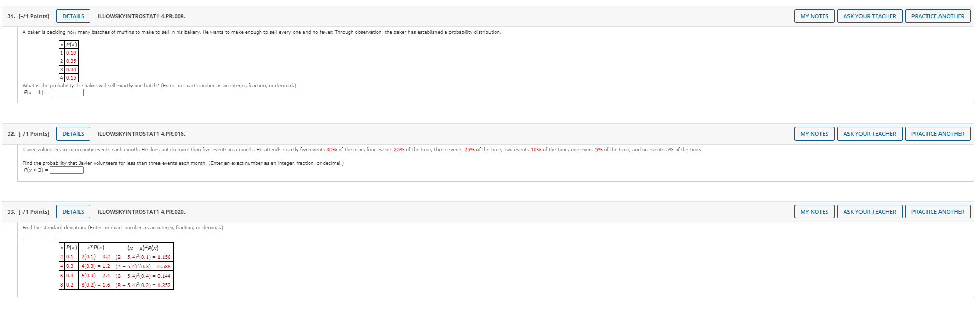Click PRACTICE ANOTHER for question 33
This screenshot has width=980, height=311.
point(937,212)
